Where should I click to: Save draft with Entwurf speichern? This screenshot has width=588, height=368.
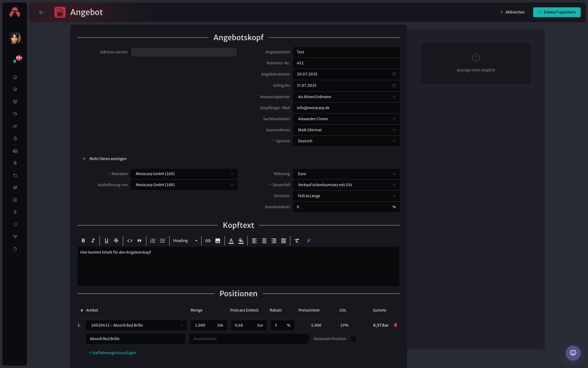557,12
